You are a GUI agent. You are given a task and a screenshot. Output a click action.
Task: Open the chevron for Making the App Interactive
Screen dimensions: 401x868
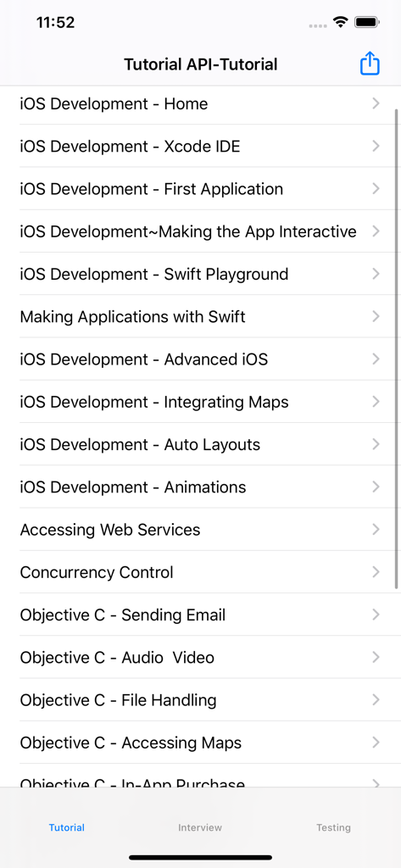tap(376, 231)
